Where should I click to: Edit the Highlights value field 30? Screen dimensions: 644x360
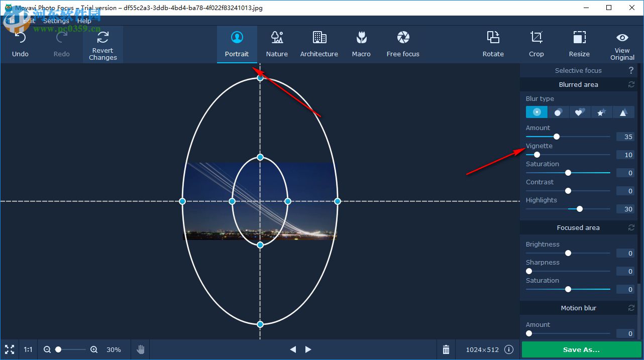[625, 209]
